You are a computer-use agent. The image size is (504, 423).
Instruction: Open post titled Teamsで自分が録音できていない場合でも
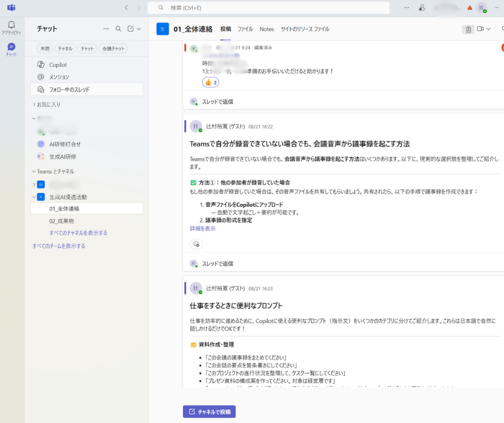click(x=300, y=144)
